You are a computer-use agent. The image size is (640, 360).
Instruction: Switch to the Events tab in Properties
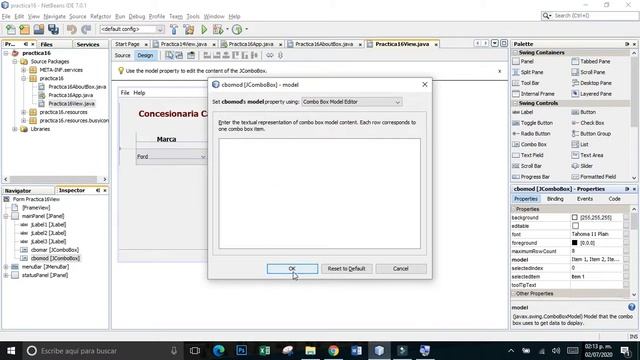pyautogui.click(x=584, y=199)
